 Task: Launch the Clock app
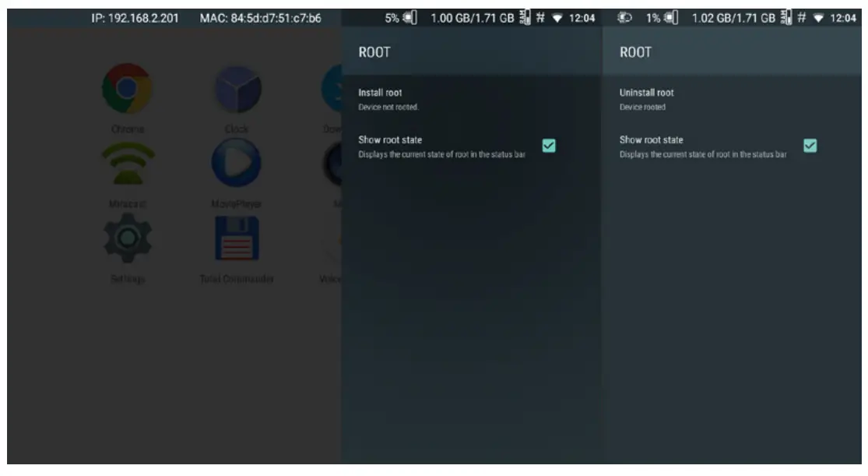(x=237, y=90)
